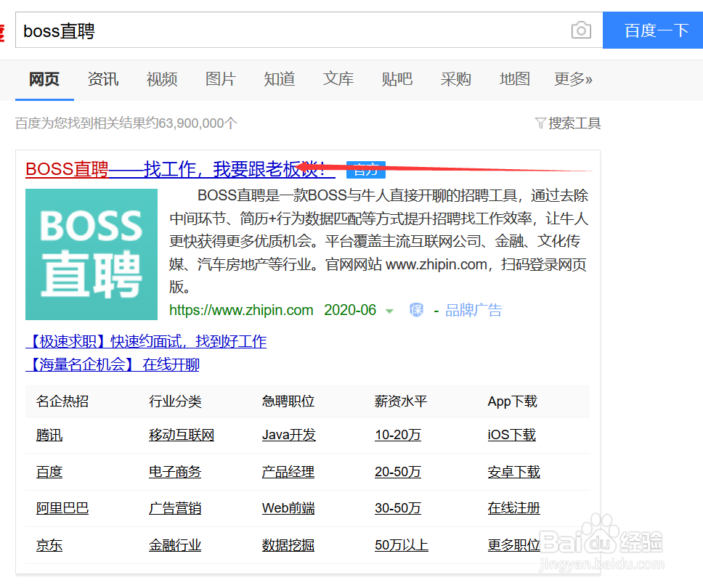
Task: Open 【海量名企机会】在线开聊 link
Action: [x=113, y=364]
